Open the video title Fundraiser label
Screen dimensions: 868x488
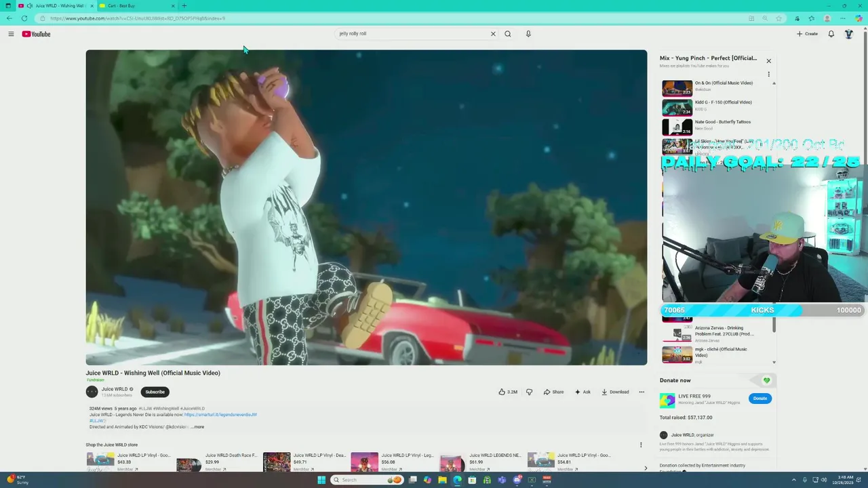pos(96,380)
